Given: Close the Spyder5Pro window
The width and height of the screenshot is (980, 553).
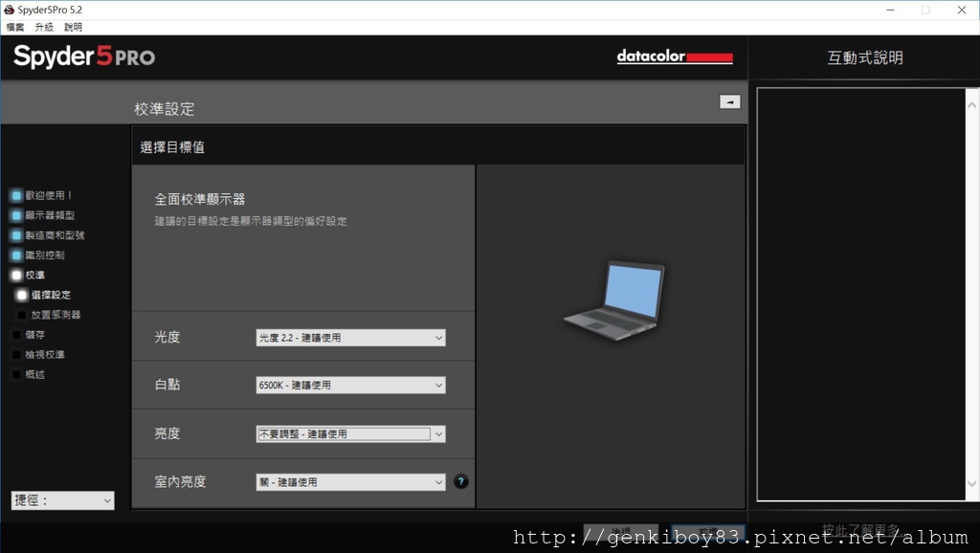Looking at the screenshot, I should click(962, 10).
